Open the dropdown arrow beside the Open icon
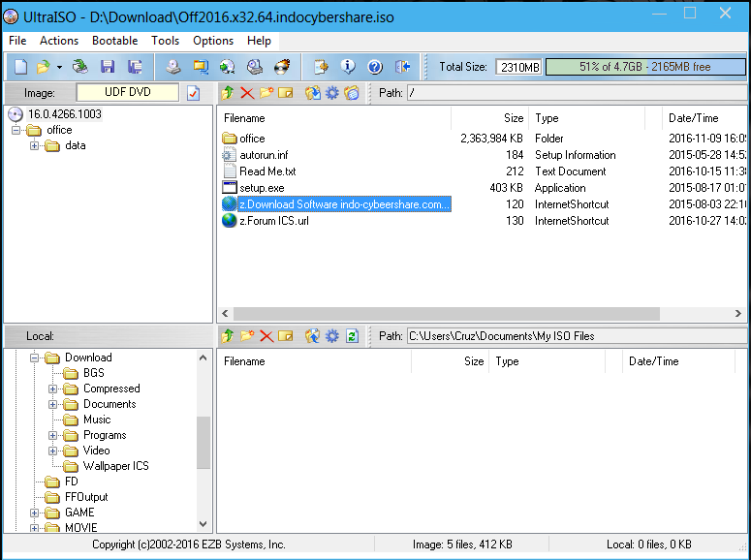Screen dimensions: 751x560 coord(59,67)
